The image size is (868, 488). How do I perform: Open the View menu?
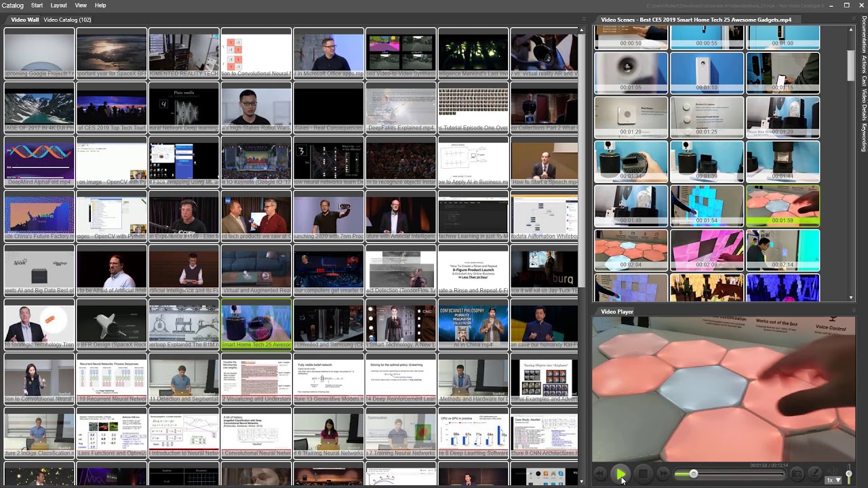(81, 5)
